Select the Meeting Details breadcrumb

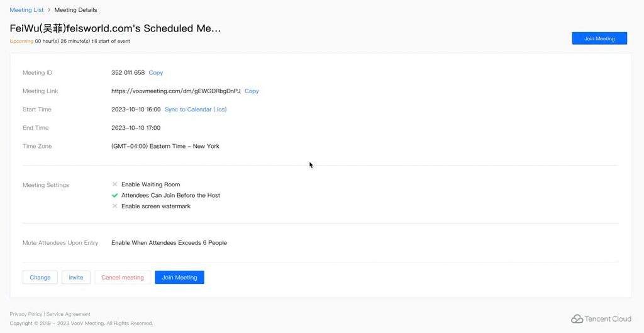75,10
